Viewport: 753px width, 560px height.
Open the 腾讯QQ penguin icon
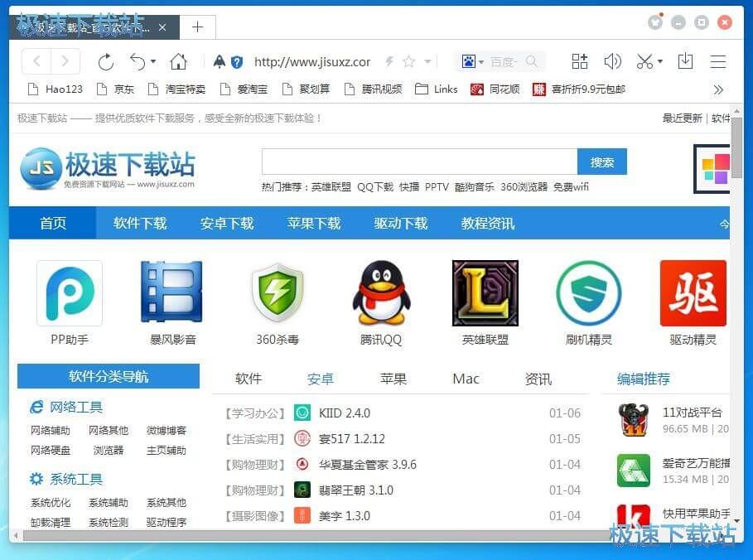point(381,292)
